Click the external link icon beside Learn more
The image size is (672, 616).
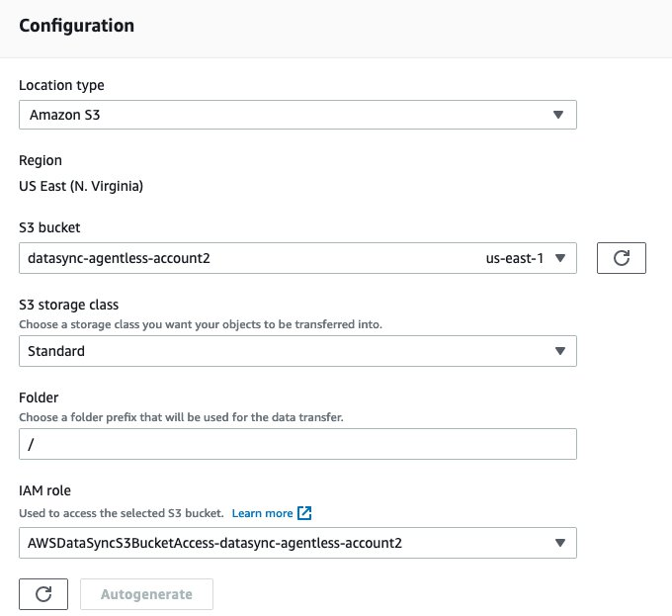tap(305, 513)
